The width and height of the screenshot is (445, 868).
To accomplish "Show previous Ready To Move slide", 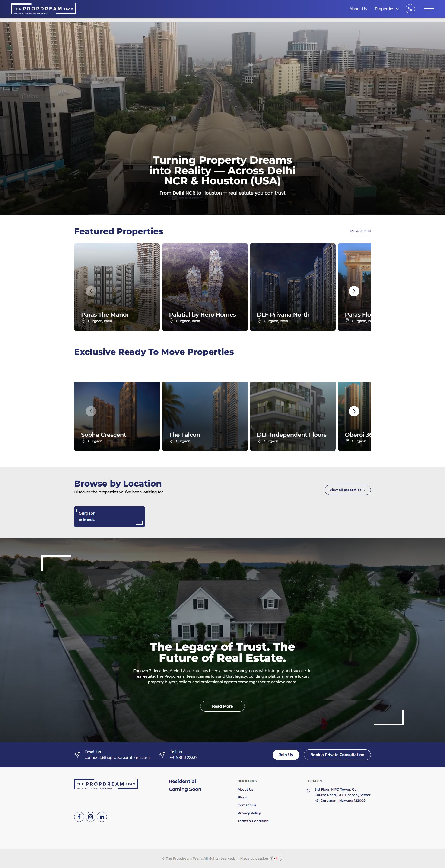I will pyautogui.click(x=91, y=411).
